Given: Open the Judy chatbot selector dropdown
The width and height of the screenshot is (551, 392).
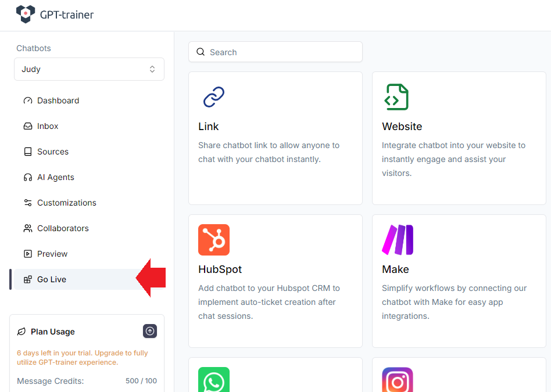Looking at the screenshot, I should pyautogui.click(x=89, y=69).
